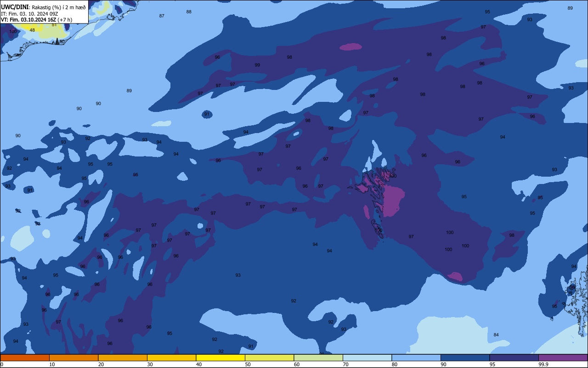Image resolution: width=588 pixels, height=368 pixels.
Task: Click the light blue 80–90 legend swatch
Action: tap(416, 357)
